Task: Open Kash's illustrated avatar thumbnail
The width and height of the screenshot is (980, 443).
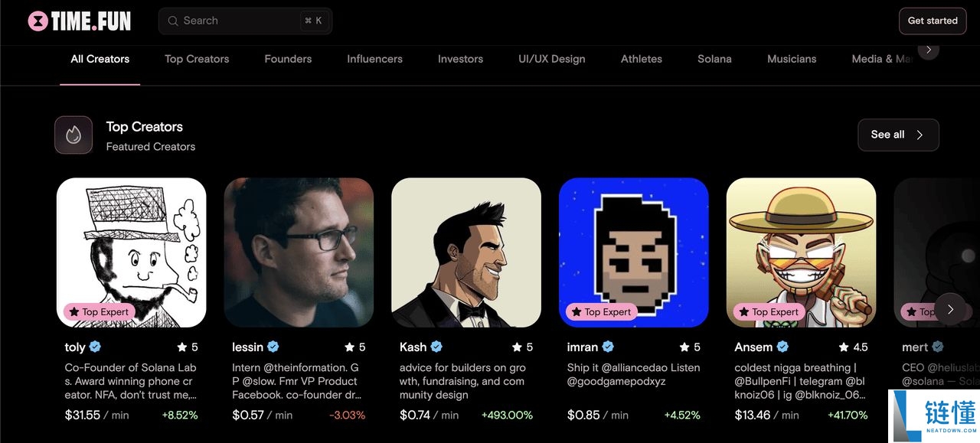Action: (466, 252)
